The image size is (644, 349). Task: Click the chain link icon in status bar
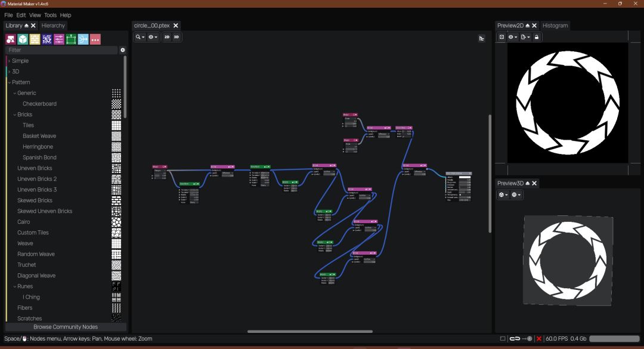coord(515,339)
